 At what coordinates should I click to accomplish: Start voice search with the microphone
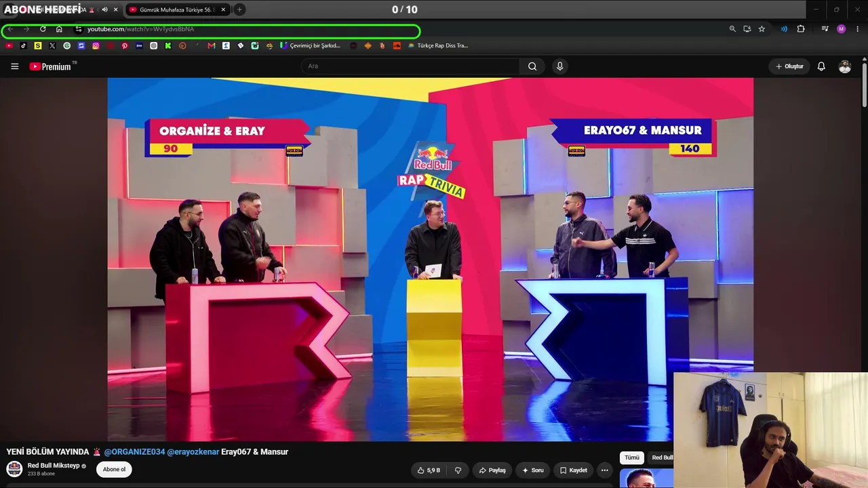pyautogui.click(x=559, y=66)
